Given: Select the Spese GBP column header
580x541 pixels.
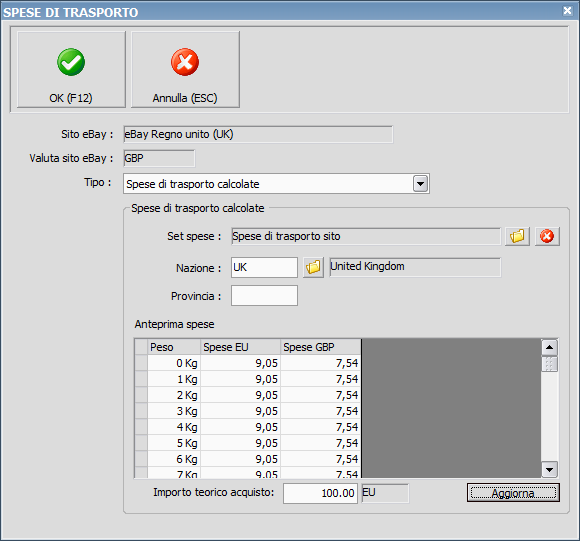Looking at the screenshot, I should tap(321, 347).
